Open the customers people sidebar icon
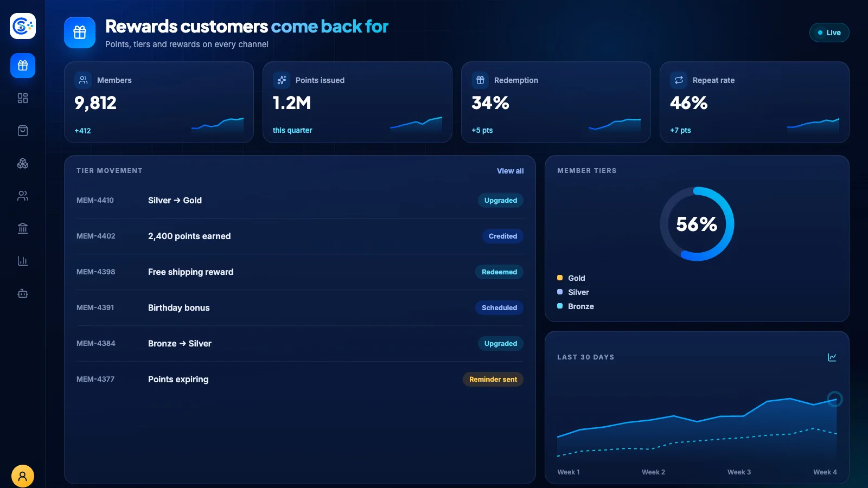 tap(23, 196)
